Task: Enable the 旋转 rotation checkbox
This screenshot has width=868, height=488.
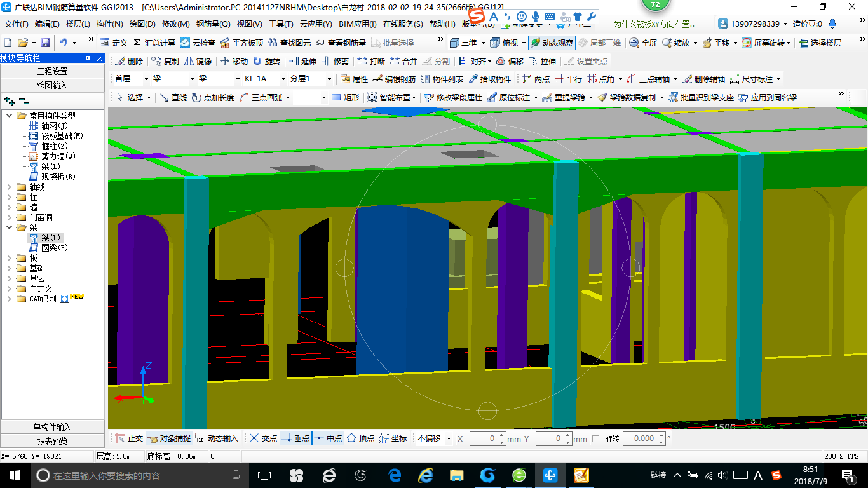Action: click(x=595, y=438)
